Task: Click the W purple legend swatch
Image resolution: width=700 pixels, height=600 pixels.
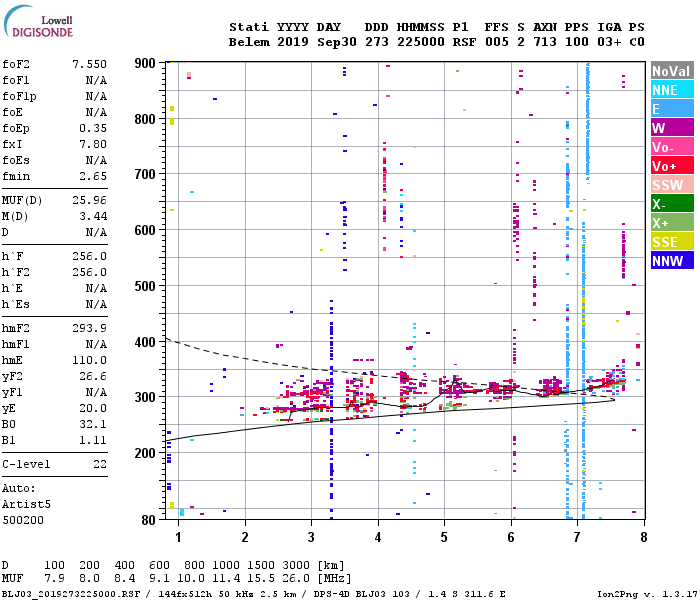Action: (672, 128)
